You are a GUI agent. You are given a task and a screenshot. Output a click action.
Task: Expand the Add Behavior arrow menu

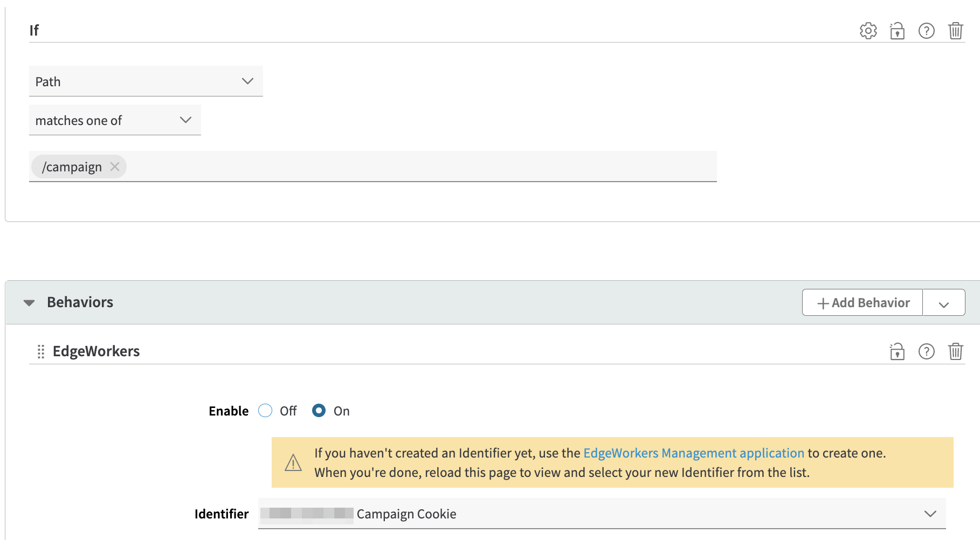click(943, 303)
